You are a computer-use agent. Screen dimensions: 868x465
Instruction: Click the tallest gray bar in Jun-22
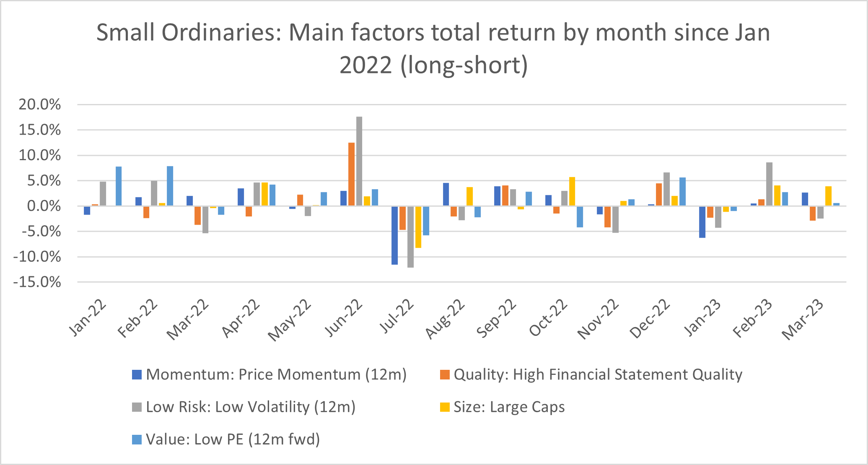(359, 161)
